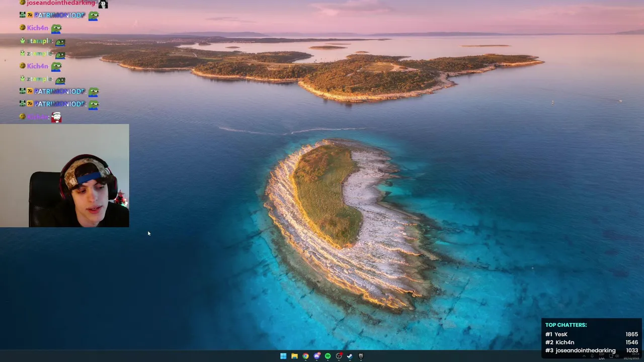Open the taskbar clock and date
The width and height of the screenshot is (644, 362).
coord(630,356)
